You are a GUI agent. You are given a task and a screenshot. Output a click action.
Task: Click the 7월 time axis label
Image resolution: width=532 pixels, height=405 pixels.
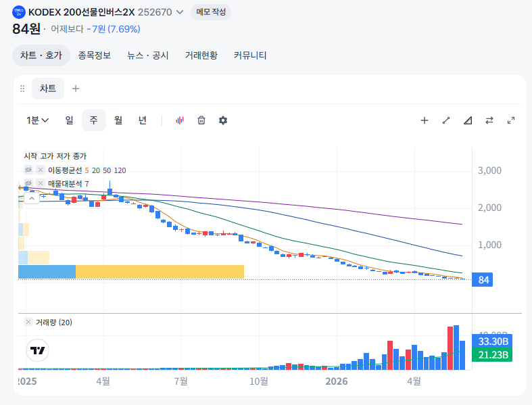[181, 381]
